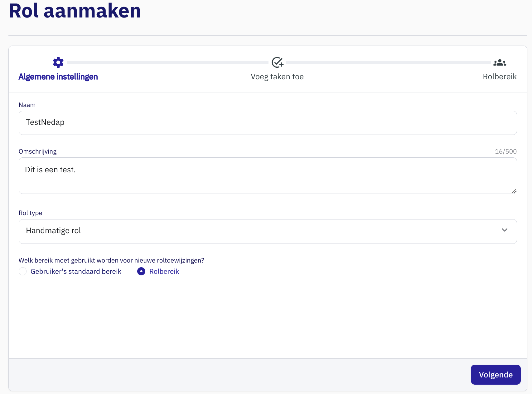Click the Omschrijving textarea resize handle
The width and height of the screenshot is (532, 394).
514,191
